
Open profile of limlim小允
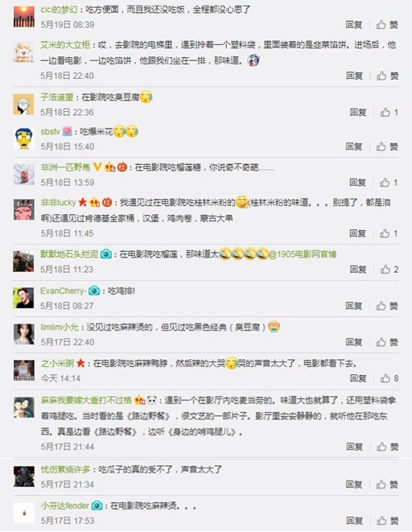pos(60,327)
